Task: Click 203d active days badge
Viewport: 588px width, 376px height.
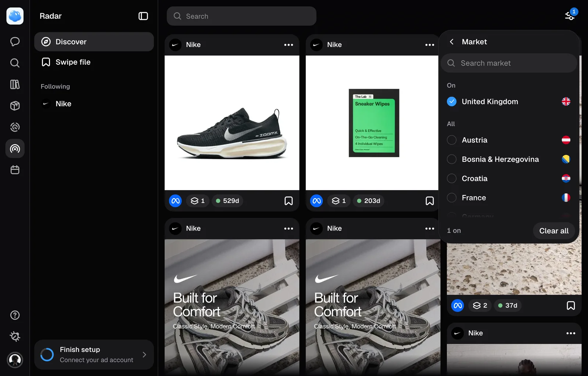Action: (369, 201)
